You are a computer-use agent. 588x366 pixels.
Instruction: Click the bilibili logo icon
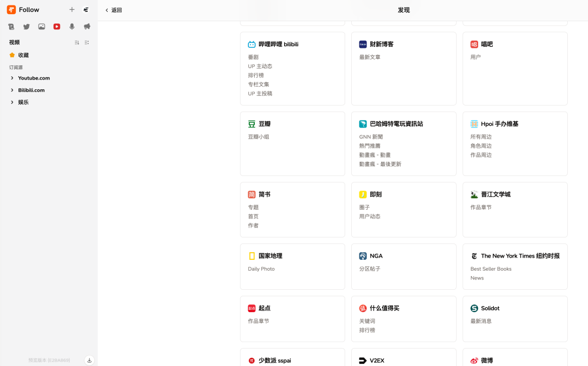click(252, 44)
